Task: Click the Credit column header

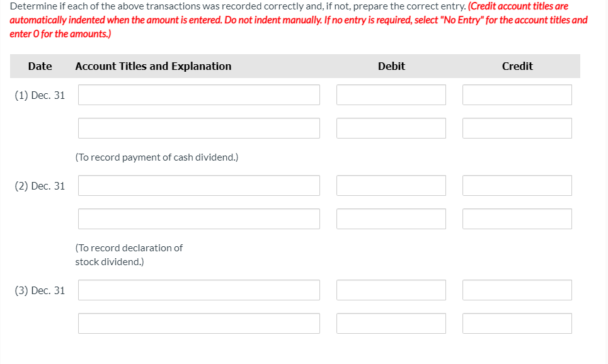Action: 517,65
